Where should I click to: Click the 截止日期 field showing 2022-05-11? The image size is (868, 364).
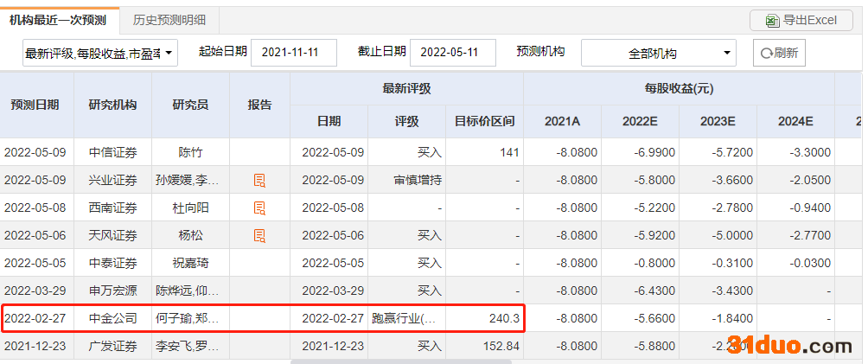[x=452, y=53]
